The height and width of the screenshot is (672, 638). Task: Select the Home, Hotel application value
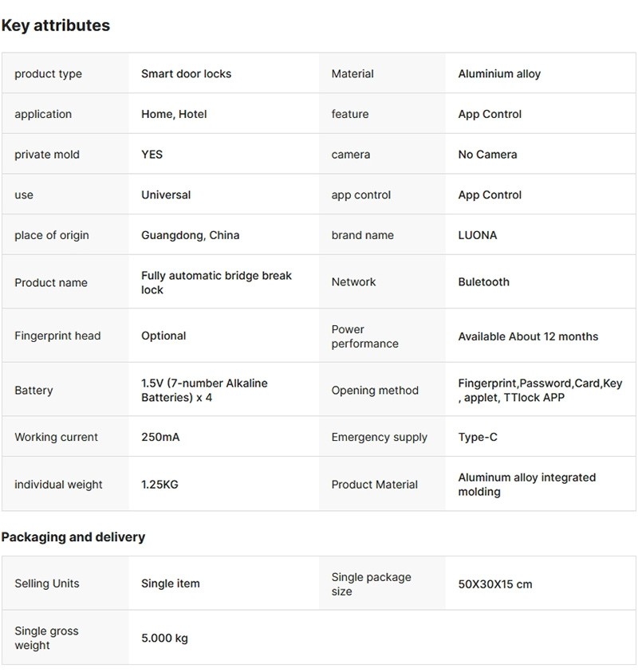174,114
